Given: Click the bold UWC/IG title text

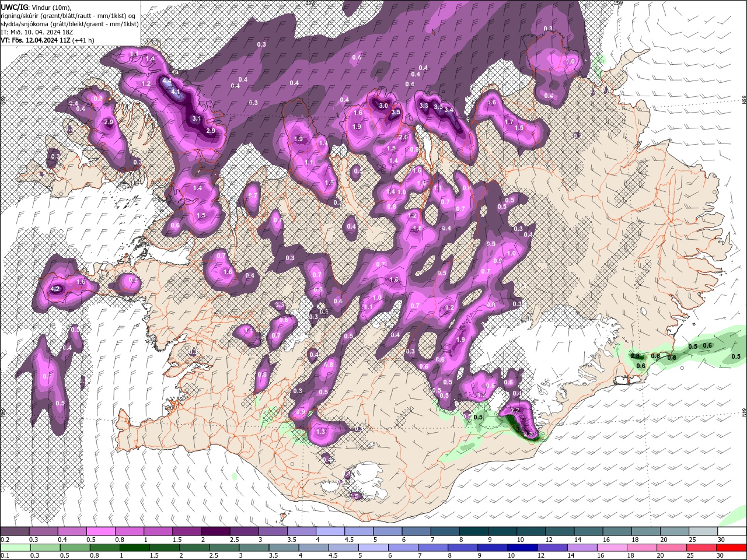Looking at the screenshot, I should pos(14,7).
